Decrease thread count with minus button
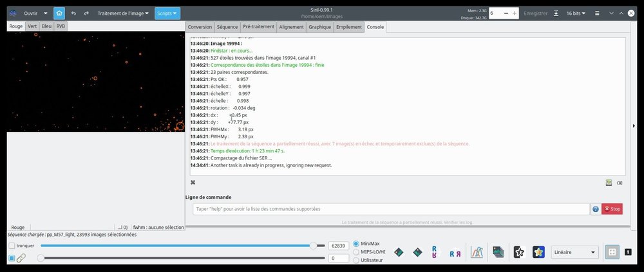The image size is (644, 272). (506, 13)
